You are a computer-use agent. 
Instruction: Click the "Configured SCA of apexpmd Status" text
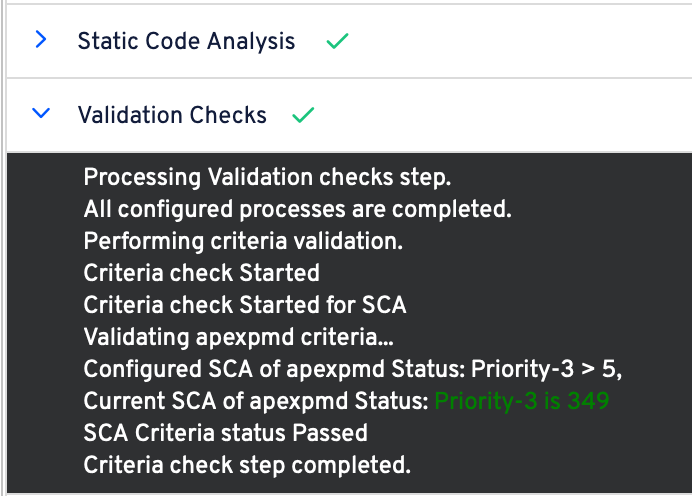click(272, 369)
